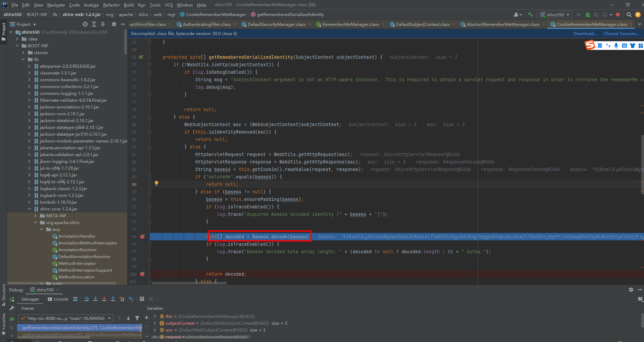Open the Project tool window side button

point(4,32)
